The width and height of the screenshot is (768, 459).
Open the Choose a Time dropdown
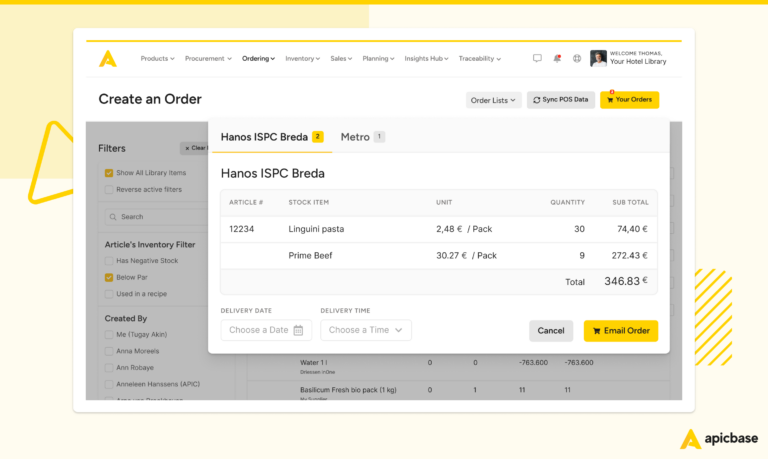[365, 330]
